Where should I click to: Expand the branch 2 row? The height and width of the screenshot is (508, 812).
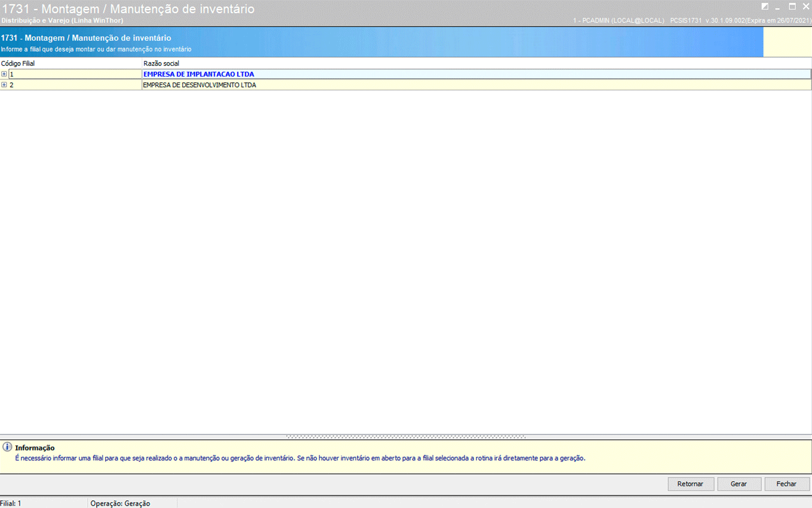point(4,85)
